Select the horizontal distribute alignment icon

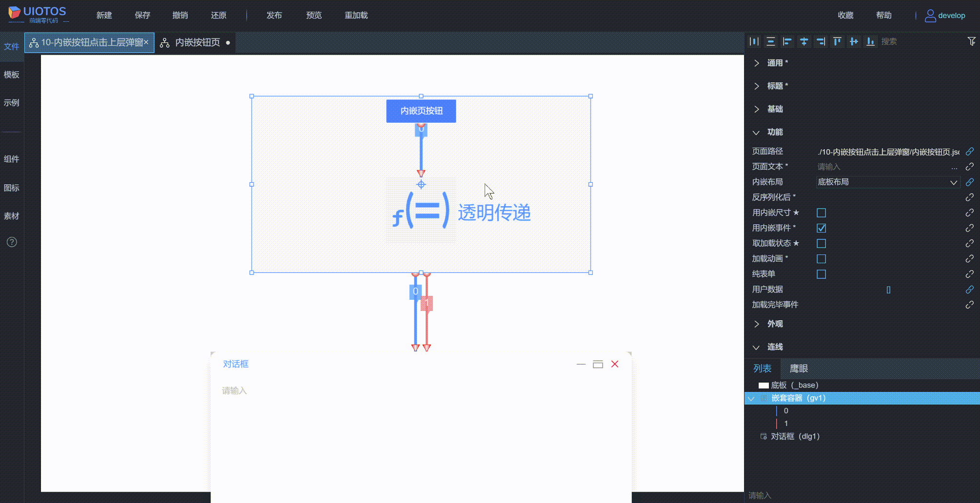point(754,41)
